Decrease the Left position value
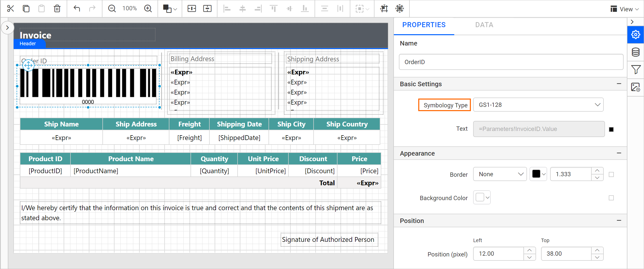The height and width of the screenshot is (269, 644). 529,257
